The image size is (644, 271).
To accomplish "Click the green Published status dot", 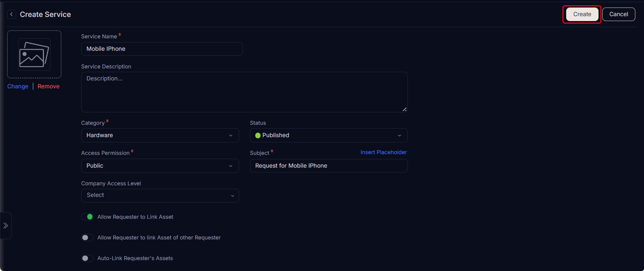I will 258,136.
